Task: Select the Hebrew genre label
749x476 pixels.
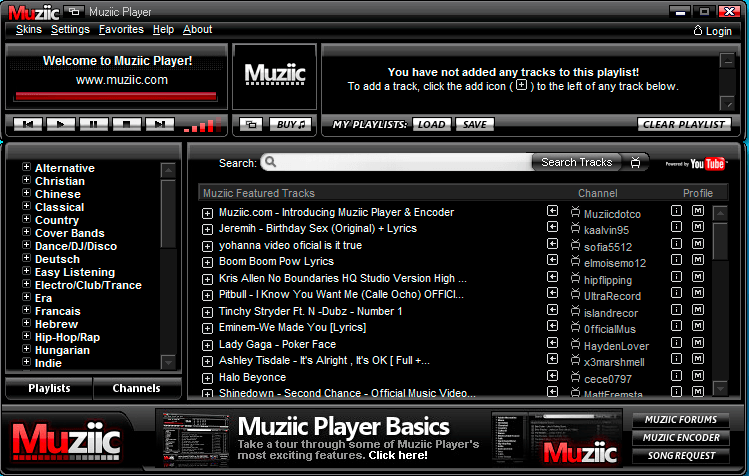Action: [x=56, y=324]
